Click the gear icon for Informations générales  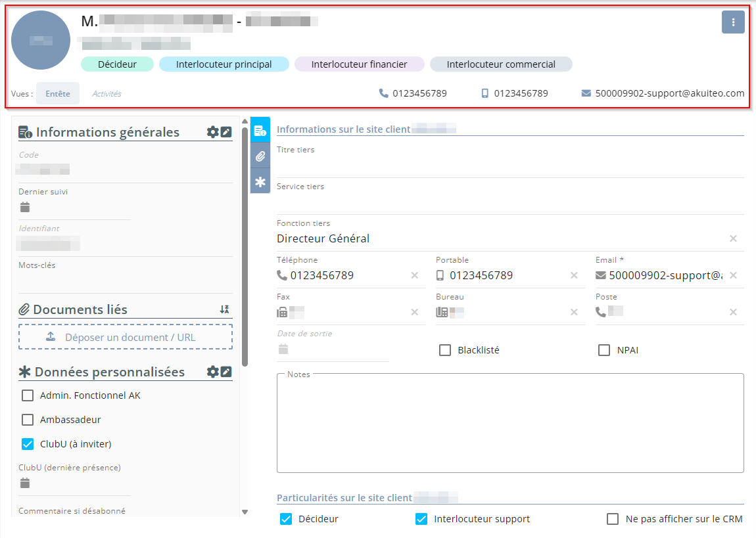(x=212, y=132)
